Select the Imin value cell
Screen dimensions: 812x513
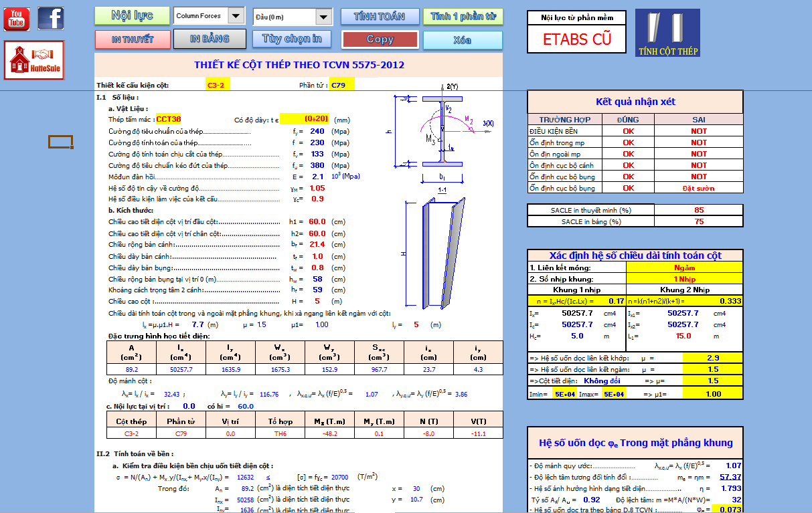pos(563,394)
